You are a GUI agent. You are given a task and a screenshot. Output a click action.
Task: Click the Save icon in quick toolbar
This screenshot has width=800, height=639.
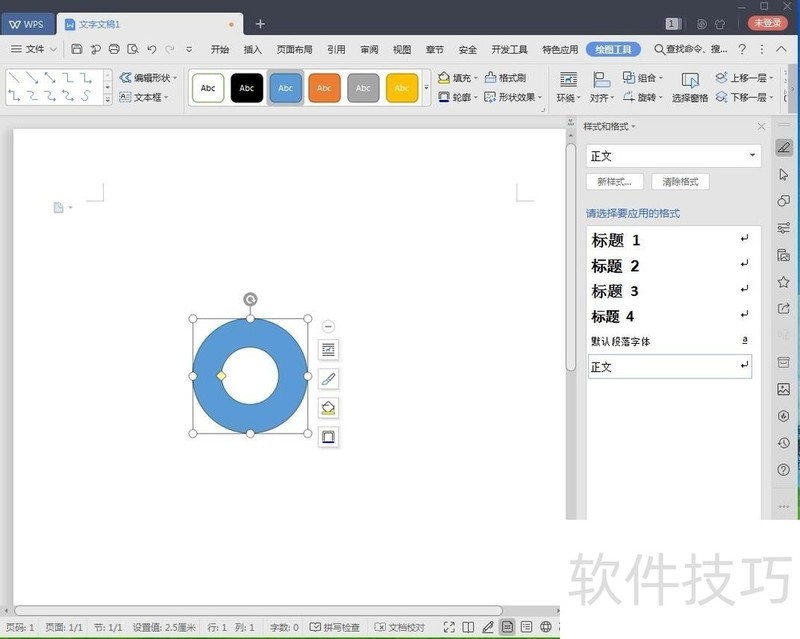pos(77,49)
